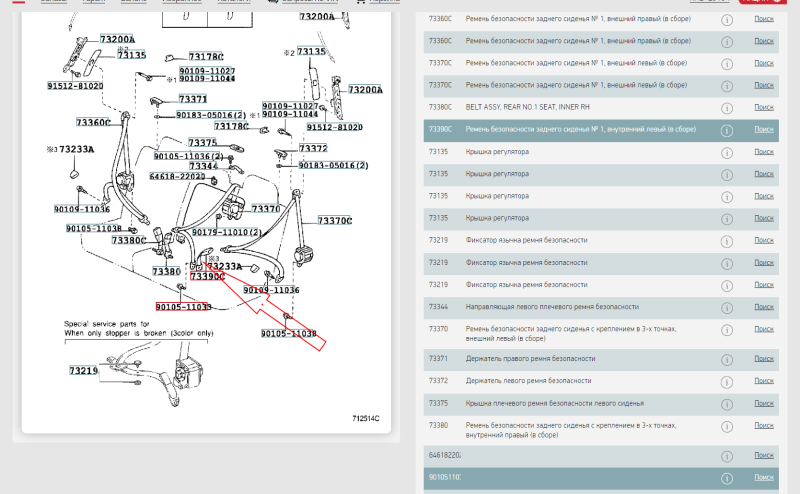Click Поиск link for part 73390C
This screenshot has height=494, width=800.
pos(763,129)
